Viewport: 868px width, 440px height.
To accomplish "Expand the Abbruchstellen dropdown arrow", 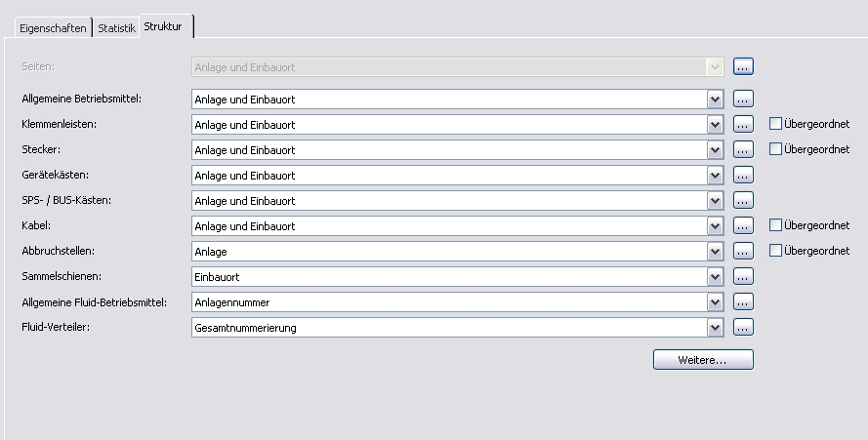I will [x=716, y=252].
